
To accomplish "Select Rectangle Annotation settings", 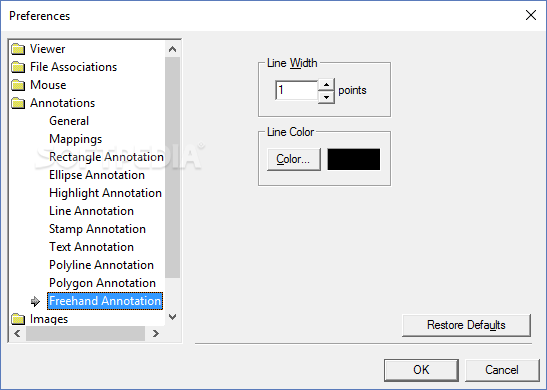I will [106, 157].
